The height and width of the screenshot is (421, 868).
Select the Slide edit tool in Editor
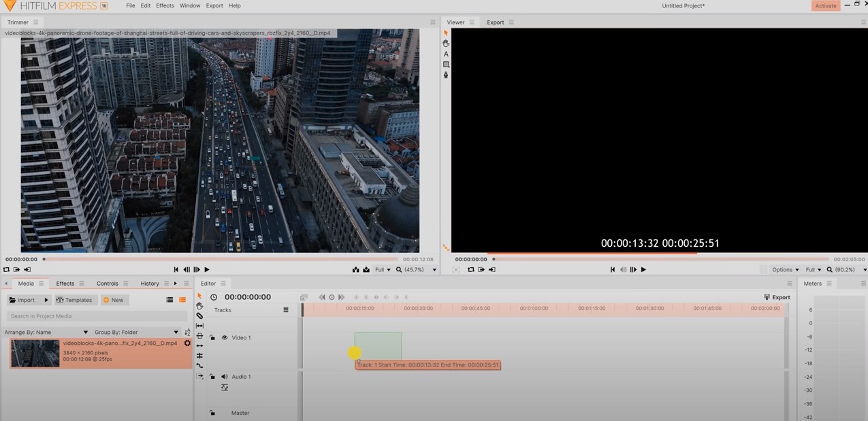(x=199, y=336)
